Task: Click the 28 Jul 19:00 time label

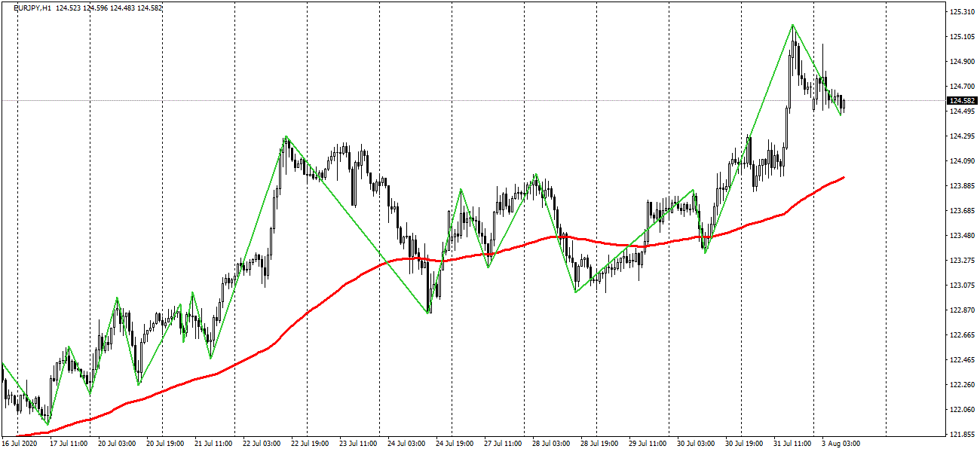Action: point(599,444)
